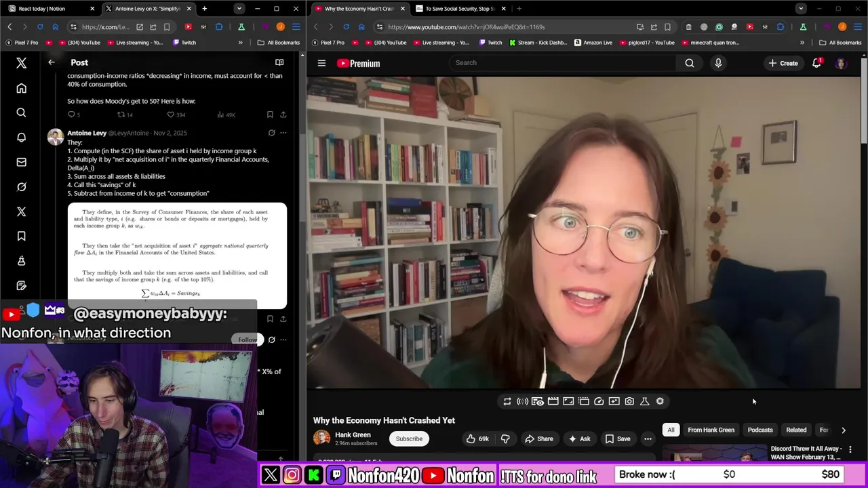This screenshot has width=868, height=488.
Task: Expand tab search dropdown in right browser
Action: 801,9
